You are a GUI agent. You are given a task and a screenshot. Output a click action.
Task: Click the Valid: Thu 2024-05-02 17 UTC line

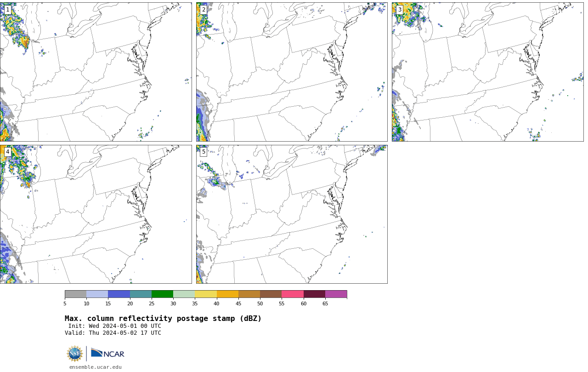click(113, 333)
